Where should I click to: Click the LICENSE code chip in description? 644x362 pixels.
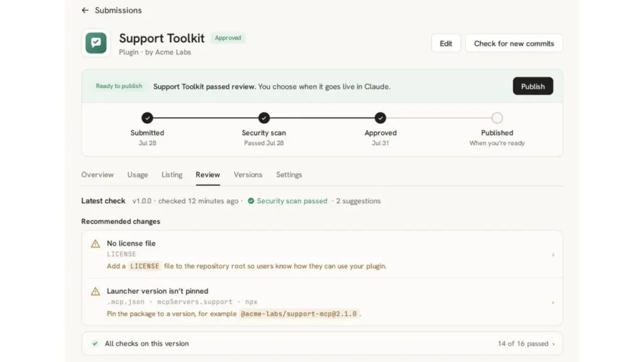(x=145, y=266)
